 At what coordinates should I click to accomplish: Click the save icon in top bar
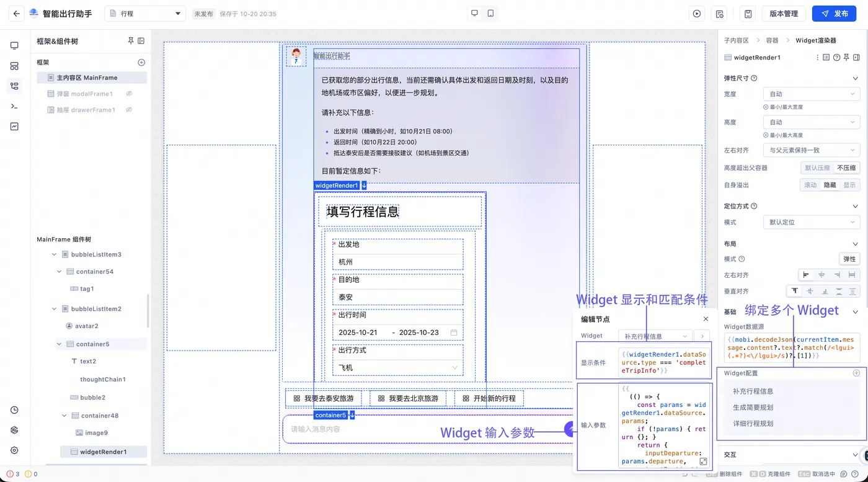pos(748,14)
